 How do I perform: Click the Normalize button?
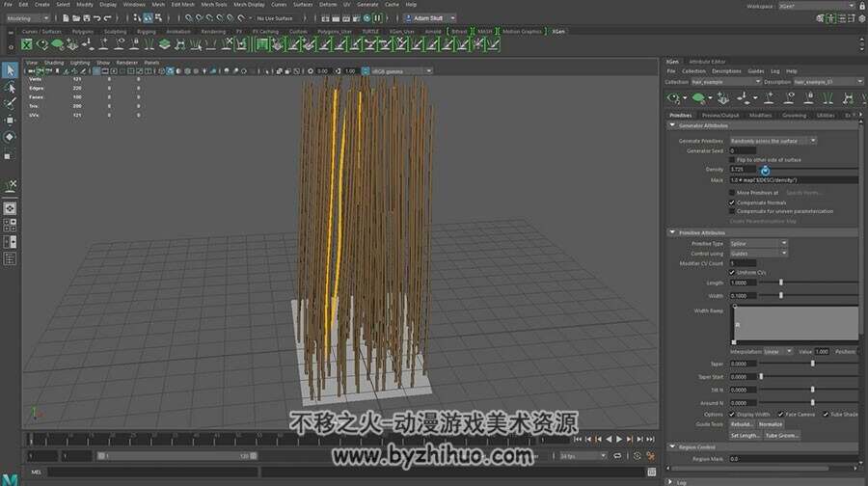(x=770, y=424)
